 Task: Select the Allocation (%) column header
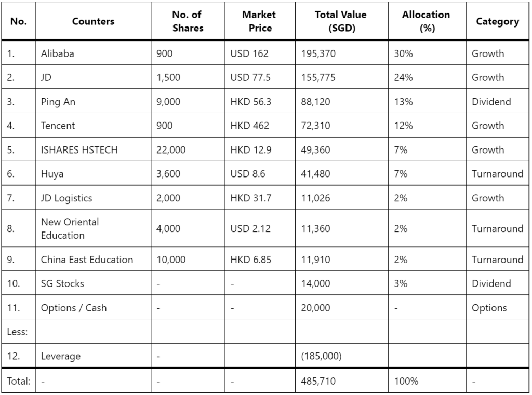[x=427, y=21]
